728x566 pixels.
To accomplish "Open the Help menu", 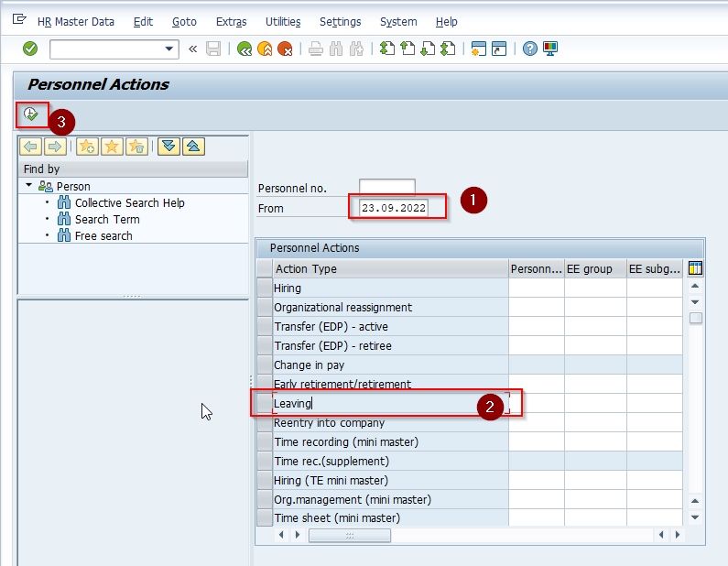I will coord(447,22).
